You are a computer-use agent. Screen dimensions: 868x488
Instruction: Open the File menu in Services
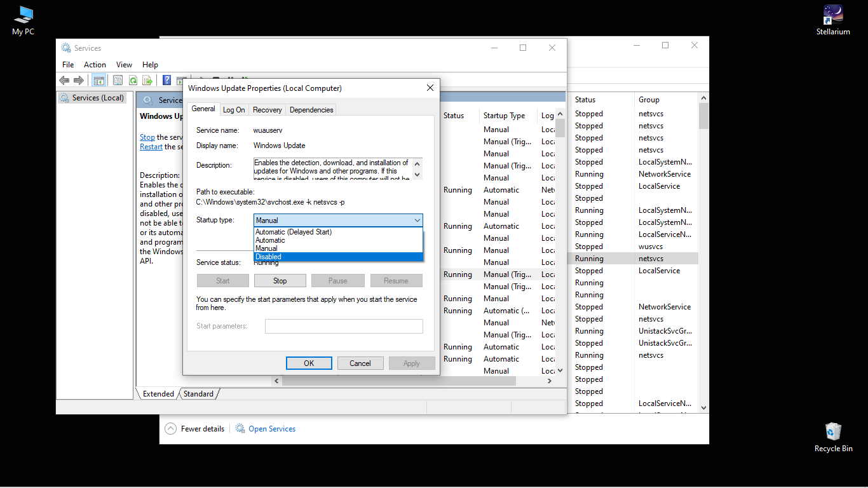(68, 65)
